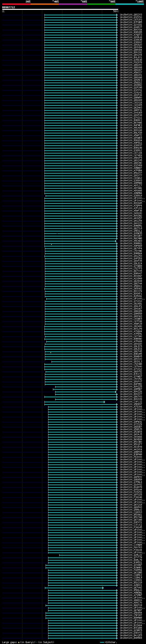This screenshot has height=644, width=146.
Task: Select hit label UniRef100_P15153
Action: pyautogui.click(x=131, y=492)
